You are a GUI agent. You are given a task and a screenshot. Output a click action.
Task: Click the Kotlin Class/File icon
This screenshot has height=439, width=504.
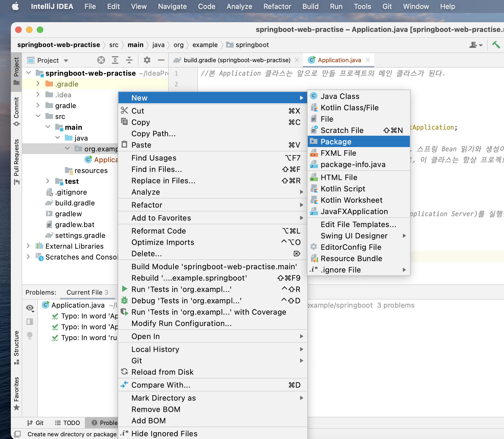[314, 107]
